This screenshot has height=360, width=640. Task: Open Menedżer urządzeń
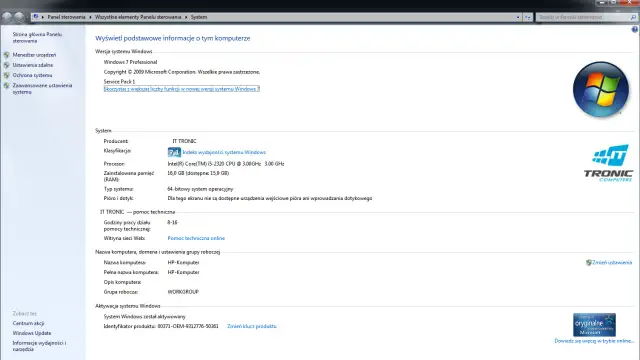[x=34, y=55]
